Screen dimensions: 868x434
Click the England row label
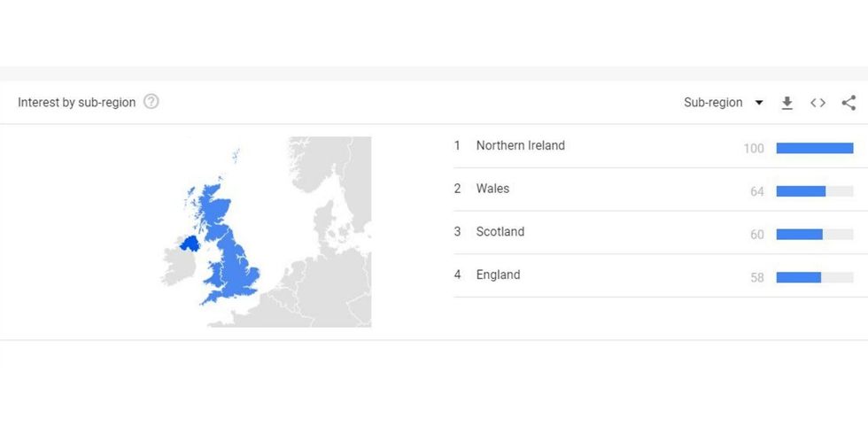pyautogui.click(x=498, y=275)
